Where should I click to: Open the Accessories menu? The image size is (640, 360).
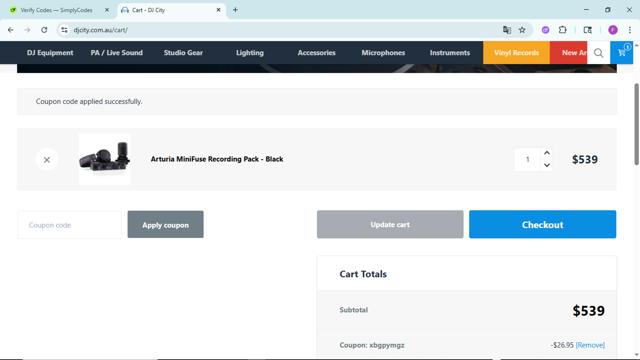(316, 53)
